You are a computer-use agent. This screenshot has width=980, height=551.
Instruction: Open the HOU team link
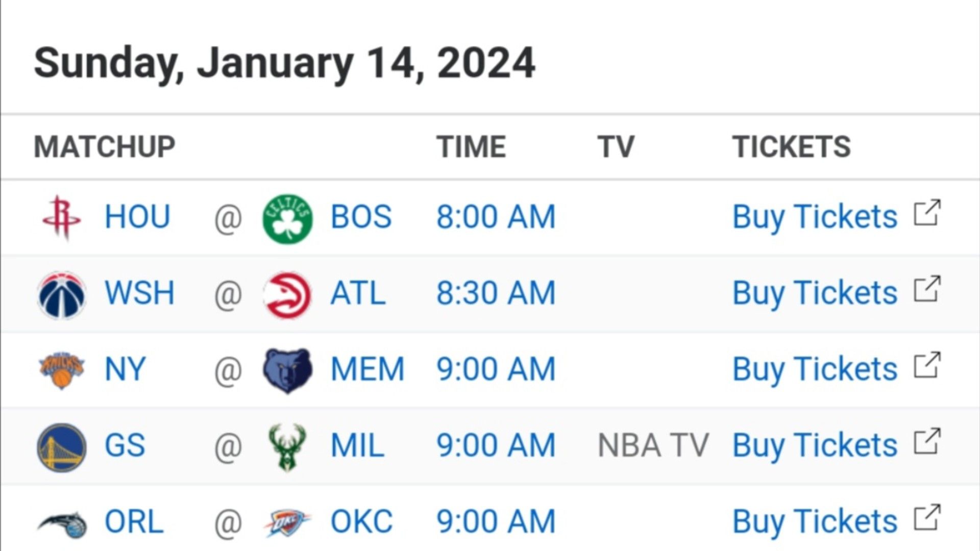137,217
